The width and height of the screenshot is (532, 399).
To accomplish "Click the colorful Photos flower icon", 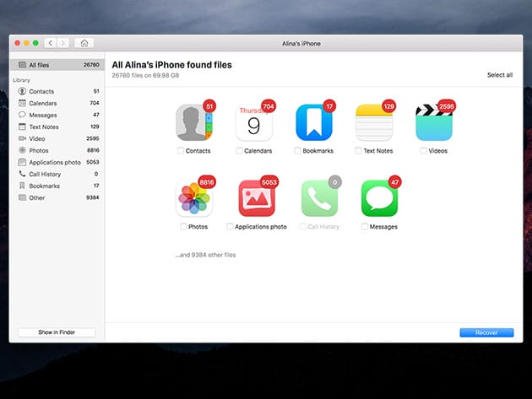I will pos(193,199).
